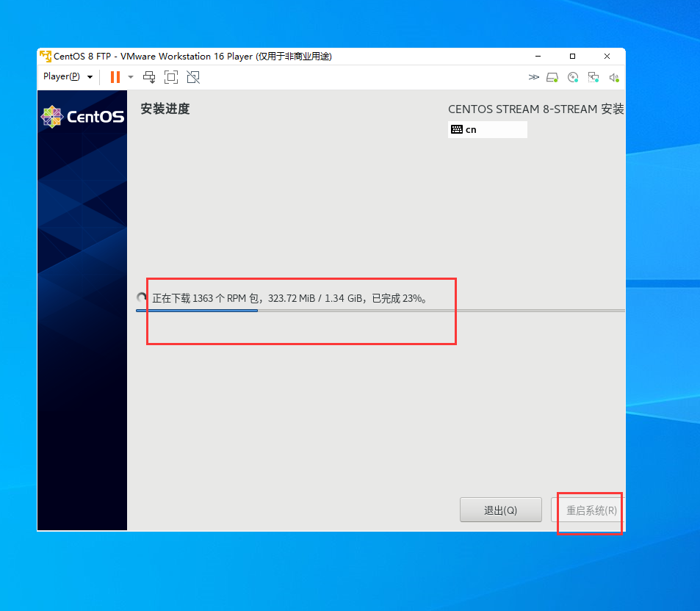This screenshot has width=700, height=611.
Task: Enter full screen mode
Action: (171, 77)
